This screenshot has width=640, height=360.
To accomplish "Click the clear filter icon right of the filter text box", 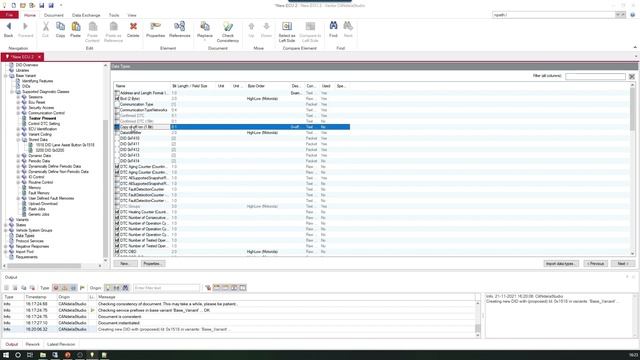I will (208, 288).
